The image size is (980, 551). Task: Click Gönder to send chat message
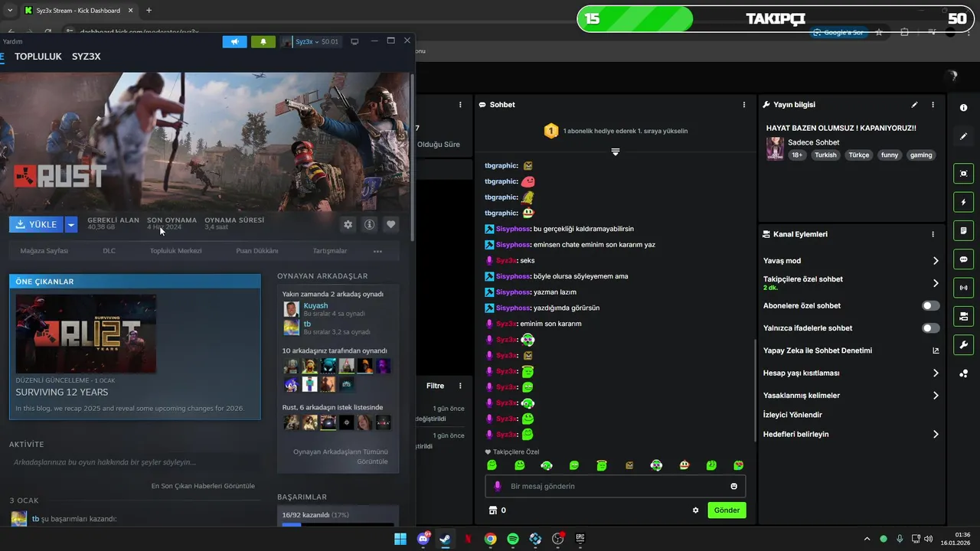[x=727, y=510]
